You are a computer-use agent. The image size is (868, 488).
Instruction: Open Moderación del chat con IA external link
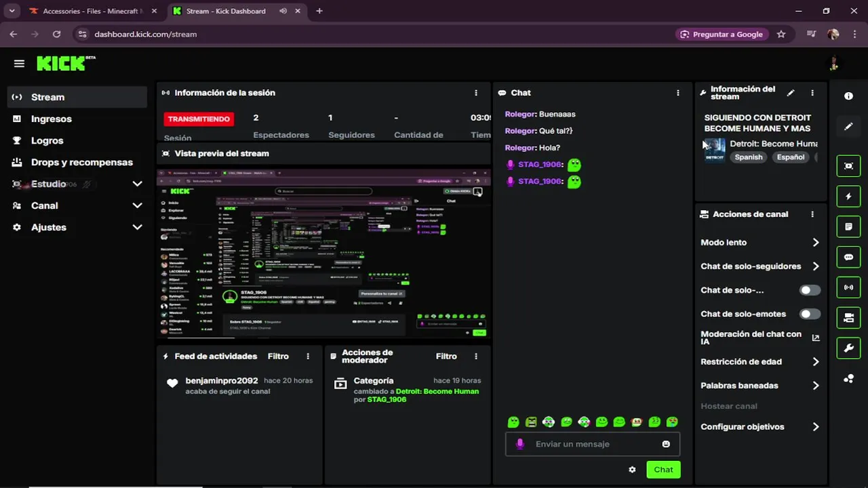coord(816,338)
